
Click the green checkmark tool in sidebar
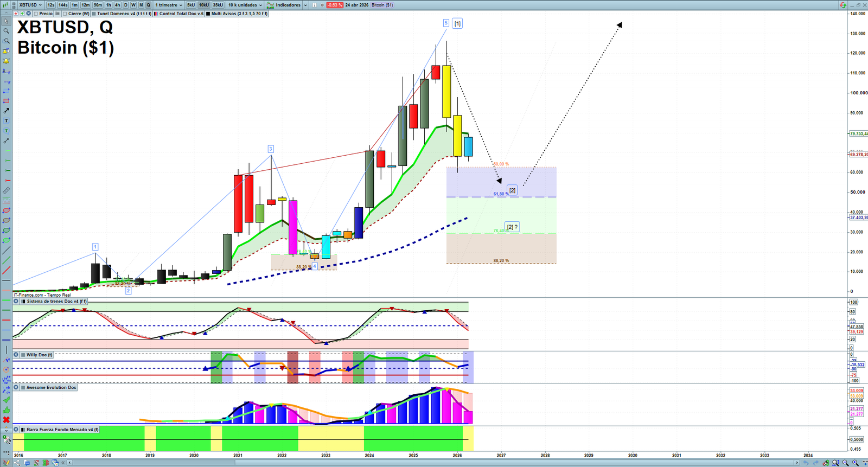[7, 400]
